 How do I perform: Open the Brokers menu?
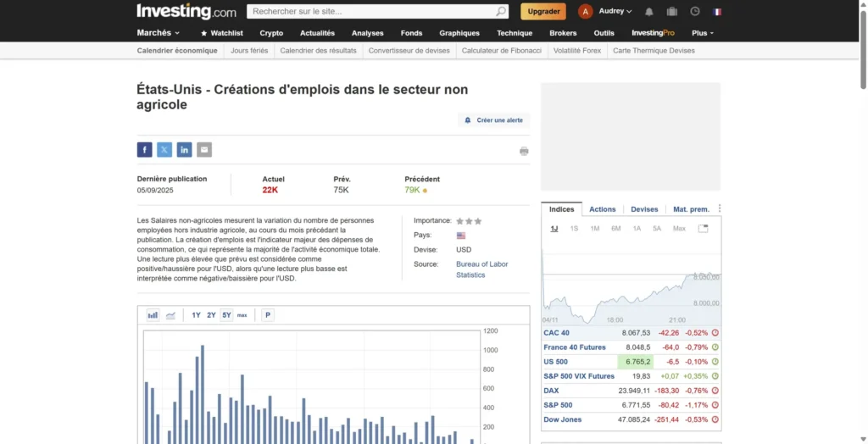click(x=563, y=33)
